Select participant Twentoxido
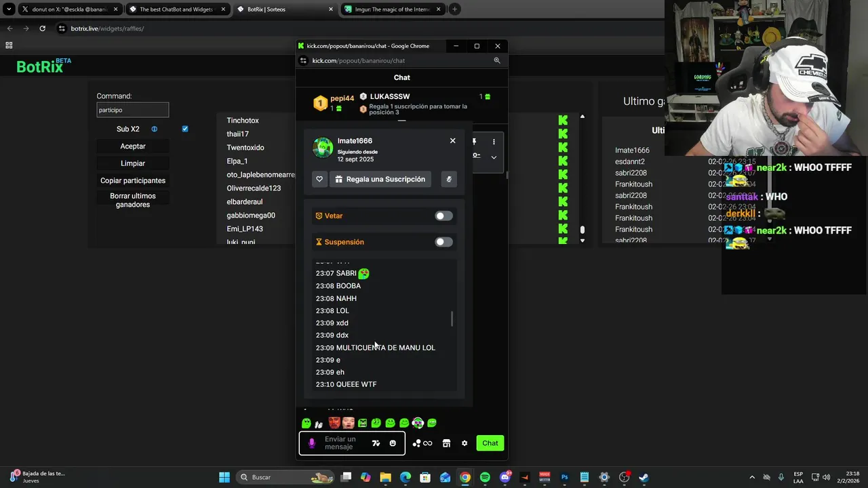 pyautogui.click(x=245, y=148)
